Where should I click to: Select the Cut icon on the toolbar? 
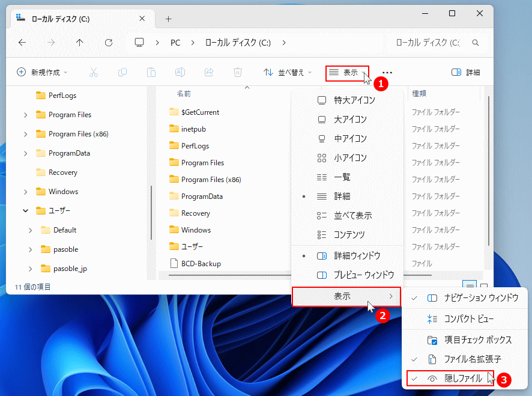(94, 72)
